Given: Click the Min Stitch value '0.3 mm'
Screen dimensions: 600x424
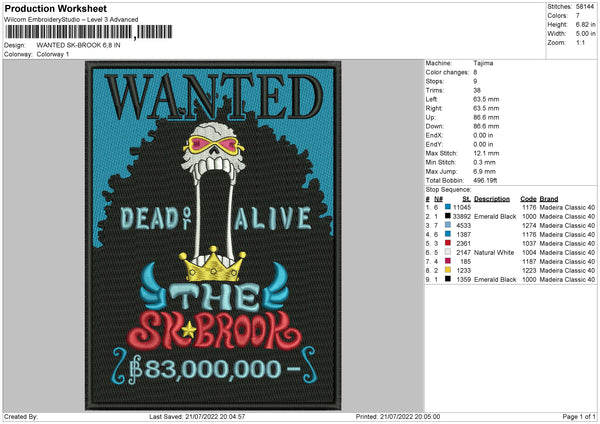Looking at the screenshot, I should click(484, 162).
